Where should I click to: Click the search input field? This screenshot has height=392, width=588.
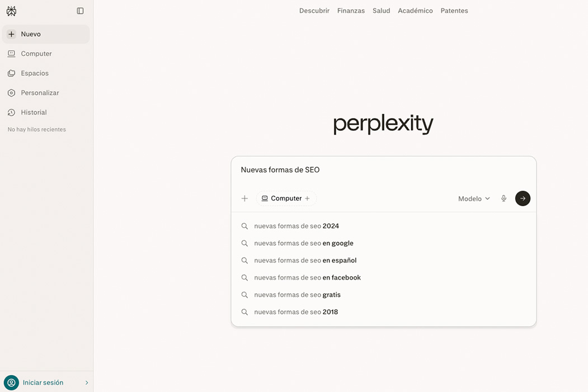point(336,169)
